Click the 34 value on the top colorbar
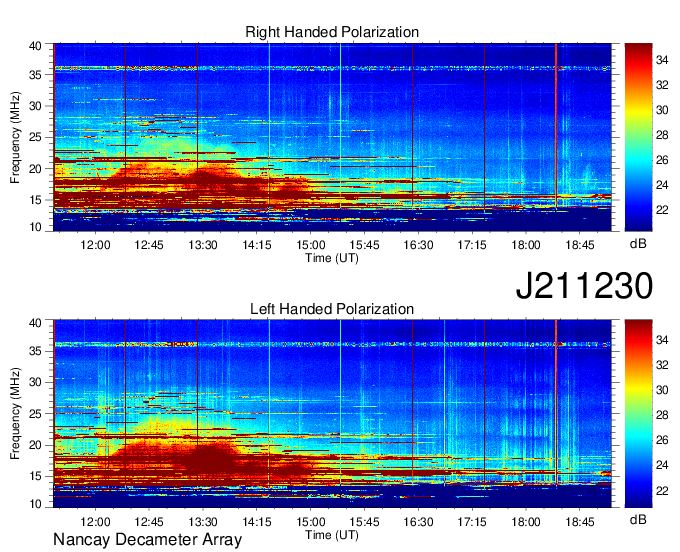This screenshot has height=552, width=680. [662, 60]
